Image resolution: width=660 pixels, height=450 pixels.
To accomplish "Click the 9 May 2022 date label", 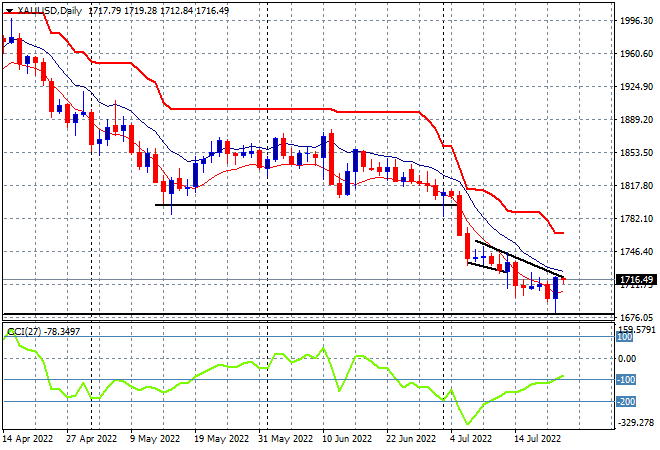I will coord(155,438).
